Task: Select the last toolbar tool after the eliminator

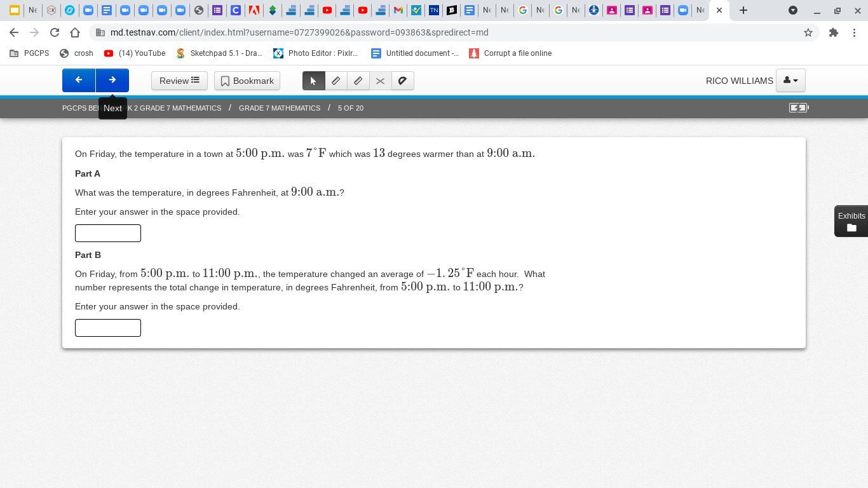Action: pos(403,81)
